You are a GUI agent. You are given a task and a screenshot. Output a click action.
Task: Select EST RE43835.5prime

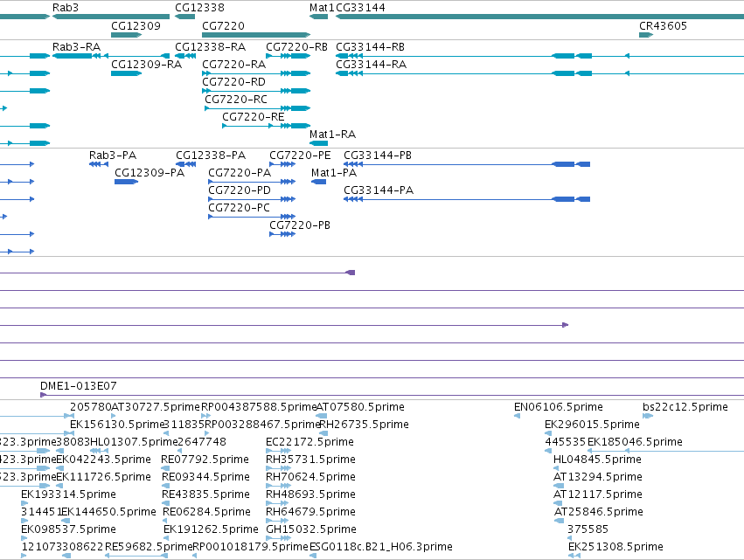click(206, 494)
